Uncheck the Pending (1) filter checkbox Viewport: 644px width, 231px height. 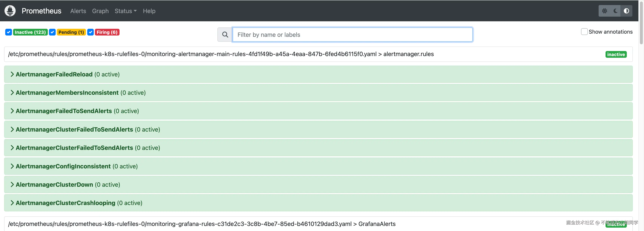(52, 32)
